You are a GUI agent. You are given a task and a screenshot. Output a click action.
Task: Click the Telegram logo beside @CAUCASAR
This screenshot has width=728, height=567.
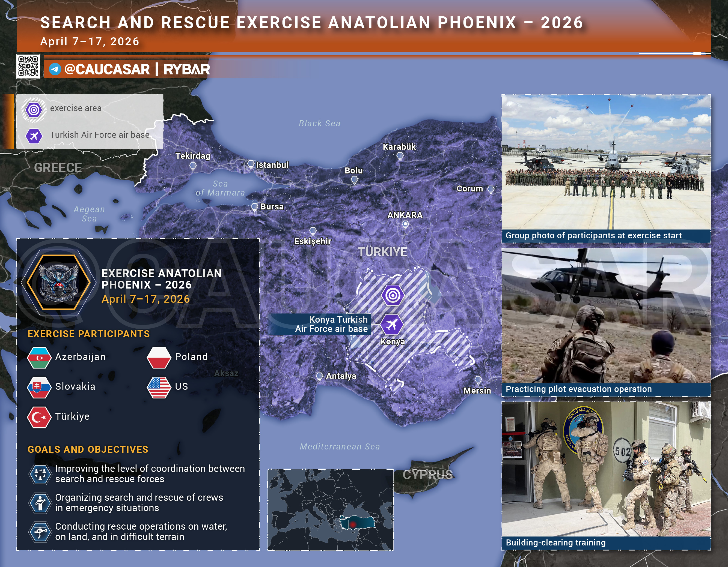pos(55,69)
